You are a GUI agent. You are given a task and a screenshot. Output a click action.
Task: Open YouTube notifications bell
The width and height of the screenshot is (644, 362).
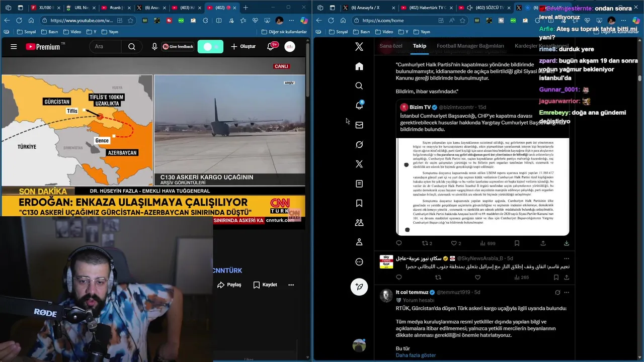pyautogui.click(x=271, y=47)
